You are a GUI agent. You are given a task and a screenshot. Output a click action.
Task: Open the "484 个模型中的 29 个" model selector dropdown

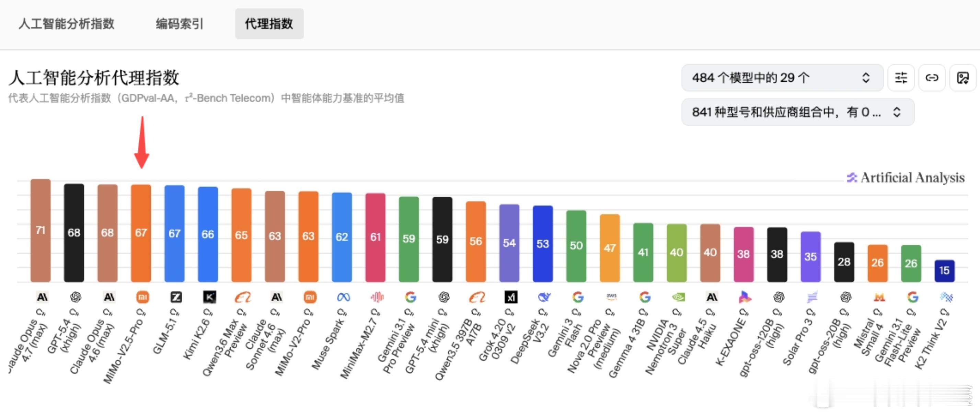[x=782, y=78]
